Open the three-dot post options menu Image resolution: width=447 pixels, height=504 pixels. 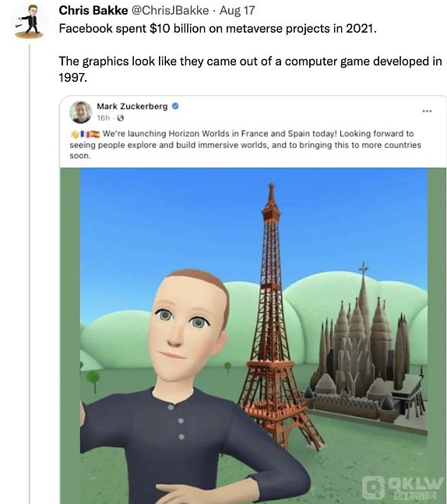(427, 111)
